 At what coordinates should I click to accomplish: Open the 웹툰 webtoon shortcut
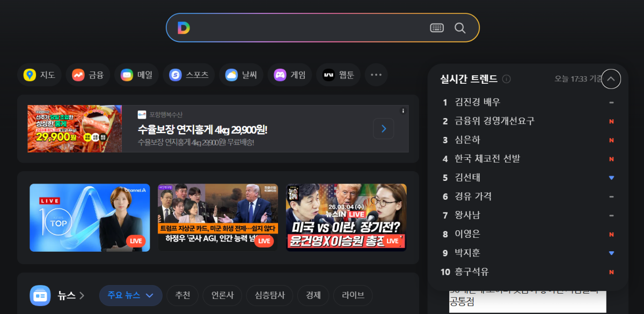tap(338, 75)
